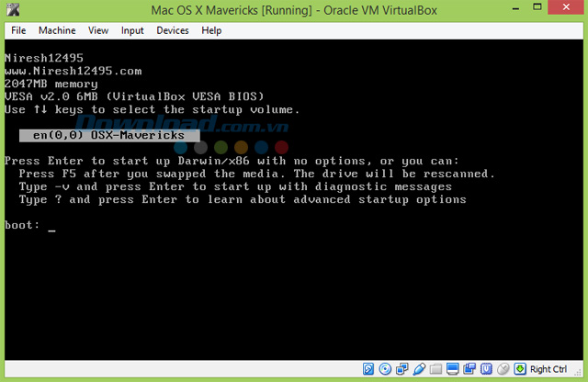Click the Right Ctrl host key label
Viewport: 588px width, 382px height.
click(x=548, y=369)
